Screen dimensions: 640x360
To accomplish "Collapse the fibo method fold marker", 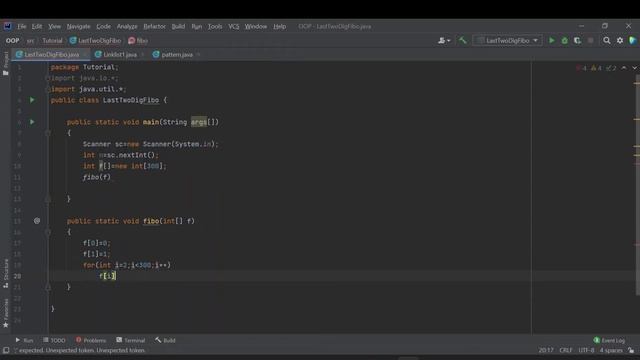I will [48, 232].
